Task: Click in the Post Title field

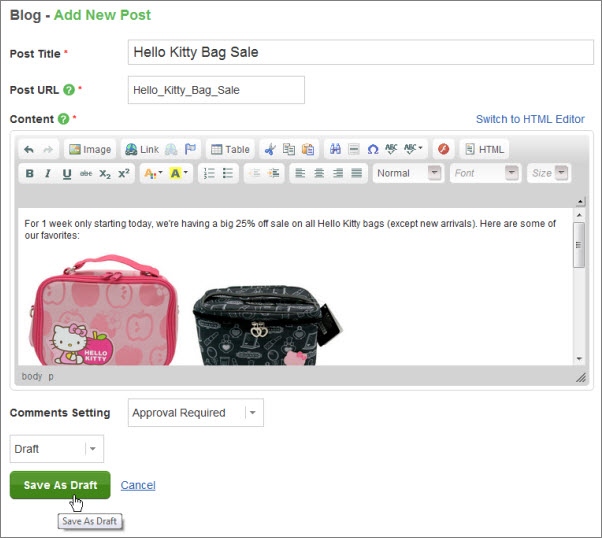Action: pos(361,52)
